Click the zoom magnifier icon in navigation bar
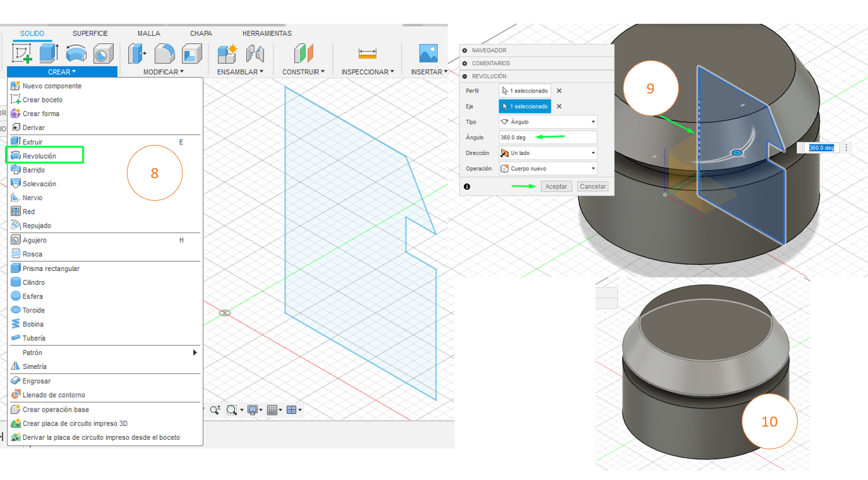 click(x=215, y=410)
